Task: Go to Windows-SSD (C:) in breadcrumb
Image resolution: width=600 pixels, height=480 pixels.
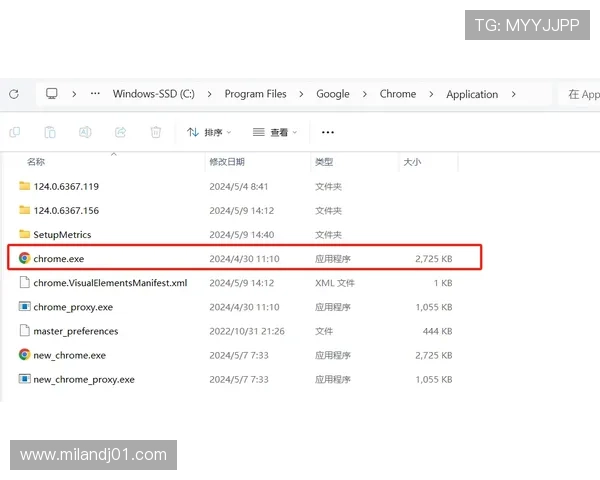Action: point(154,94)
